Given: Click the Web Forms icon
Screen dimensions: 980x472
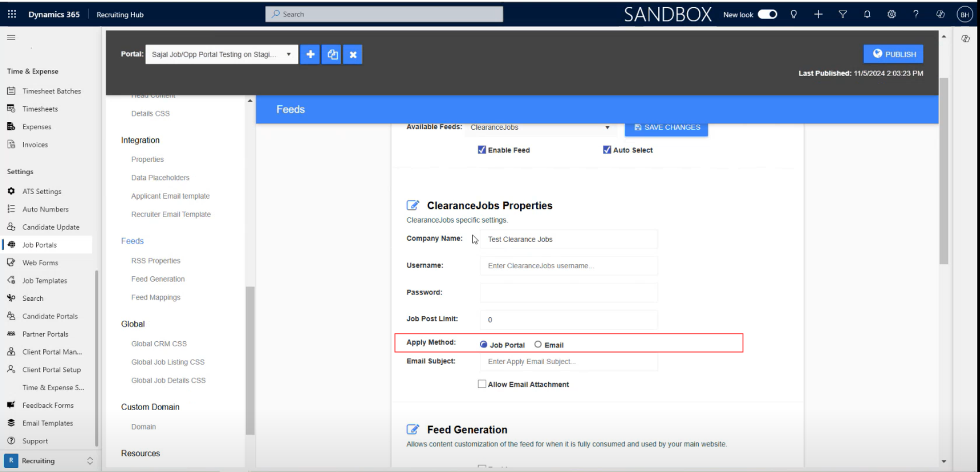Looking at the screenshot, I should click(11, 263).
